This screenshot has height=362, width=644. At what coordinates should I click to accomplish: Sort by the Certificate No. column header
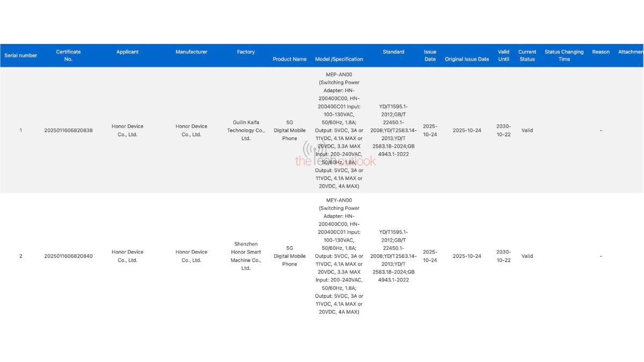point(68,55)
